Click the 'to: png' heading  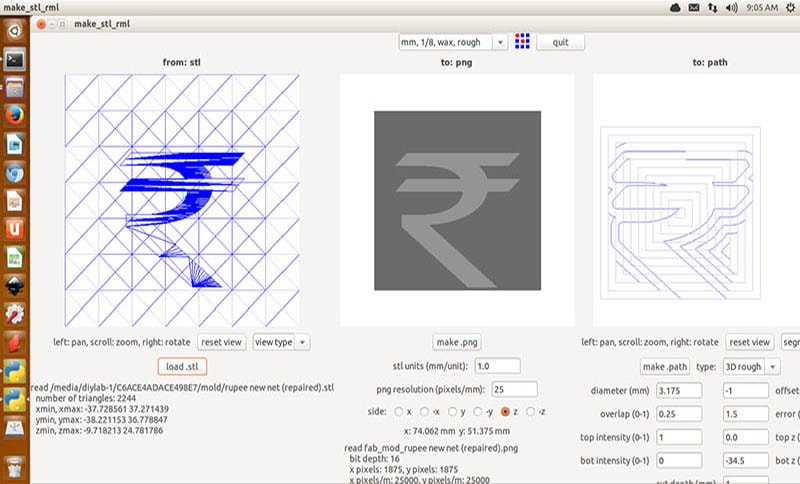tap(457, 62)
